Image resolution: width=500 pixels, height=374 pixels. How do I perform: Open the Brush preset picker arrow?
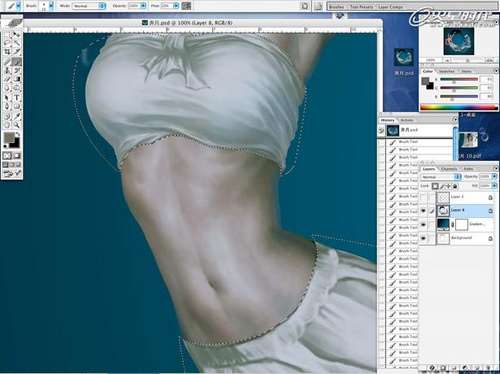[x=51, y=6]
